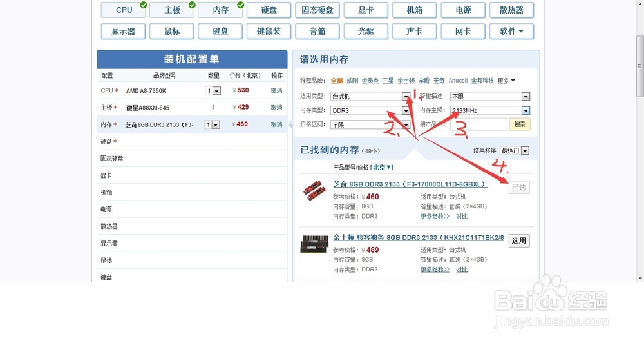
Task: Select the 硬盘 row in the config list
Action: pos(192,141)
